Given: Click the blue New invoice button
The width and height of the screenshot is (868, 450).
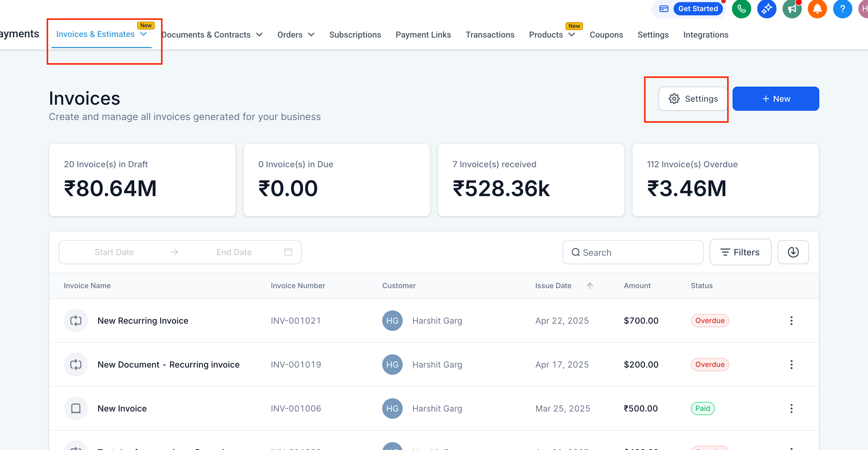Looking at the screenshot, I should click(775, 99).
